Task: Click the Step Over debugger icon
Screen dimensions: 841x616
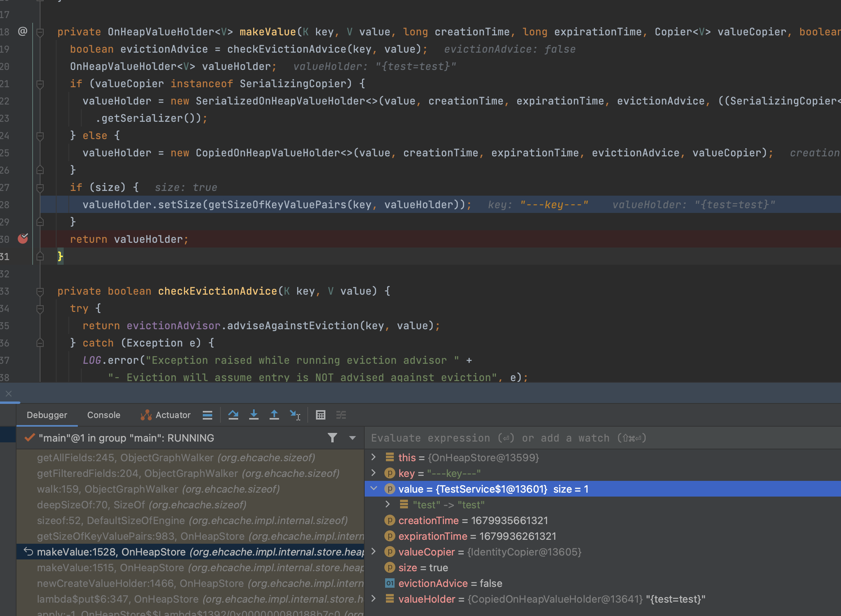Action: [x=233, y=415]
